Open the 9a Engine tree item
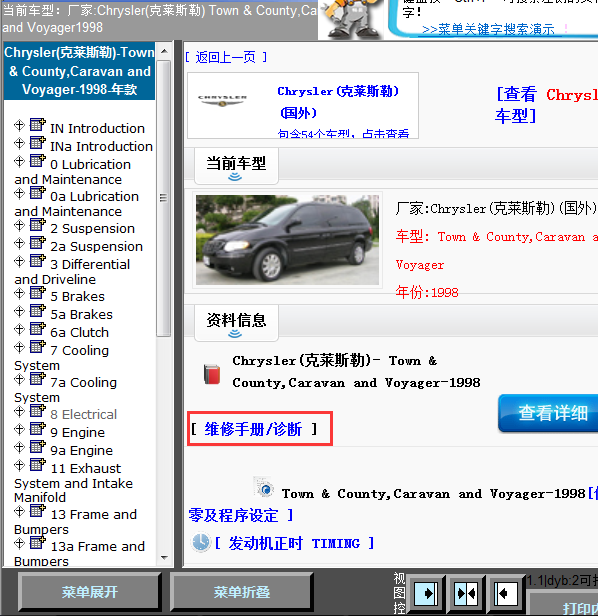This screenshot has height=616, width=598. tap(81, 450)
